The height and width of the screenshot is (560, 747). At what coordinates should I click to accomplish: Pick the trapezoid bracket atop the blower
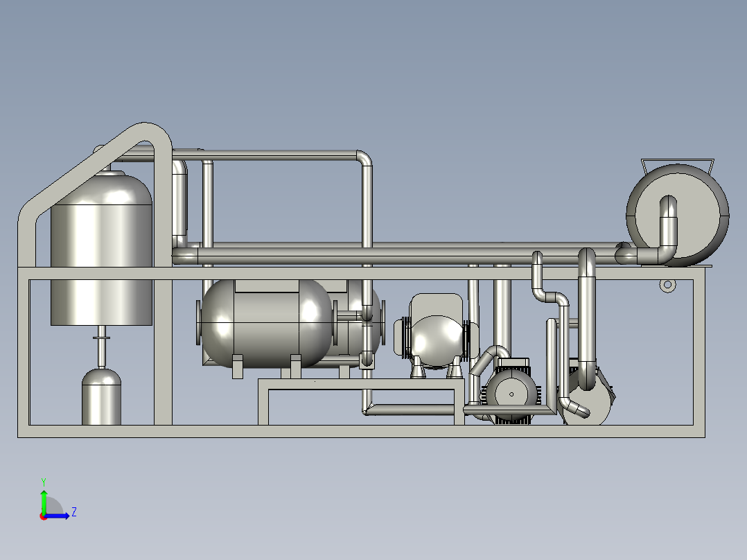pos(678,165)
